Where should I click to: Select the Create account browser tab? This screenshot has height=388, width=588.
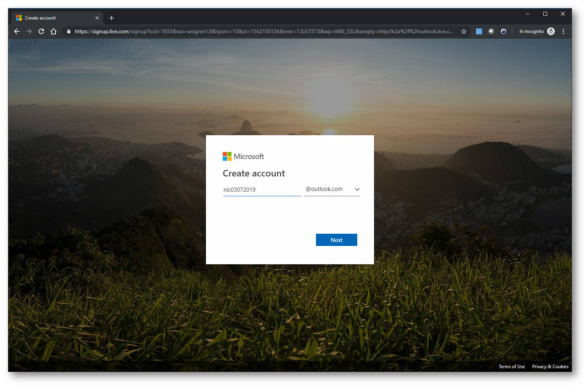click(57, 18)
